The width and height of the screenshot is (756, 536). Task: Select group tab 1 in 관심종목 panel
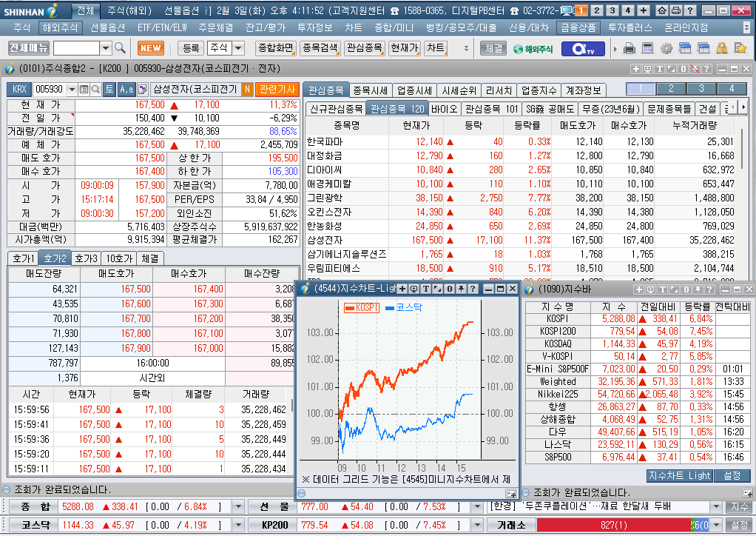(641, 89)
